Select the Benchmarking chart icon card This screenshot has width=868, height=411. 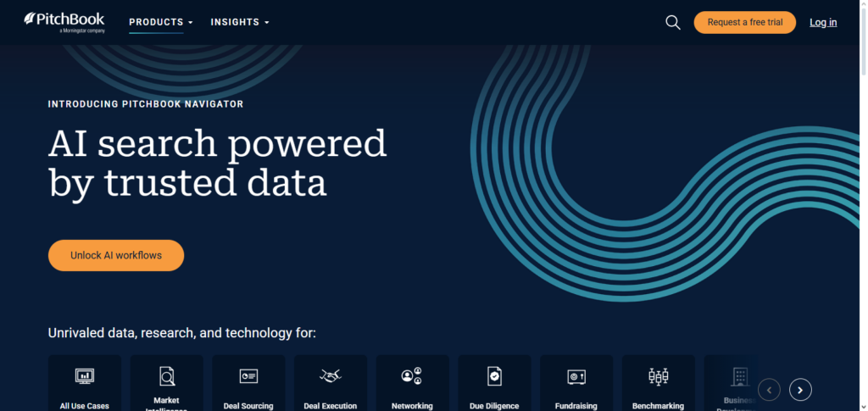click(x=658, y=376)
